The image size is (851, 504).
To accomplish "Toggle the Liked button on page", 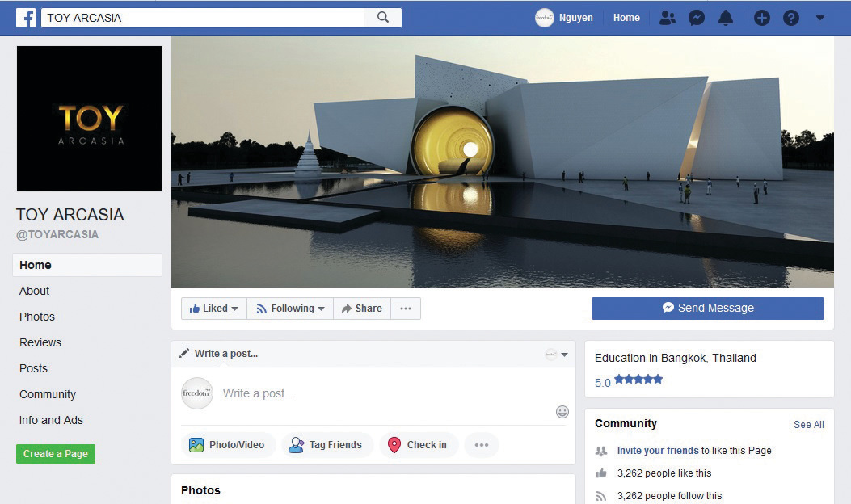I will click(x=214, y=309).
